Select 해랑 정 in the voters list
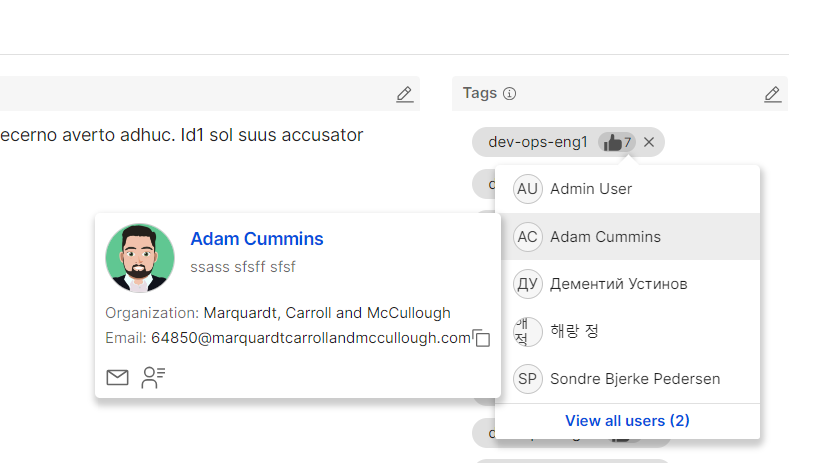 pyautogui.click(x=574, y=331)
